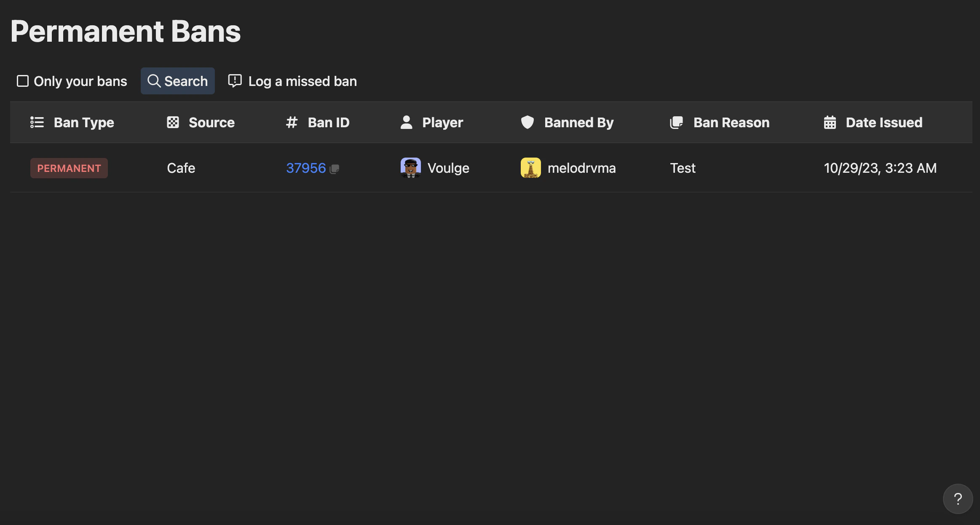The width and height of the screenshot is (980, 525).
Task: Click the calendar icon beside Date Issued header
Action: pyautogui.click(x=830, y=122)
